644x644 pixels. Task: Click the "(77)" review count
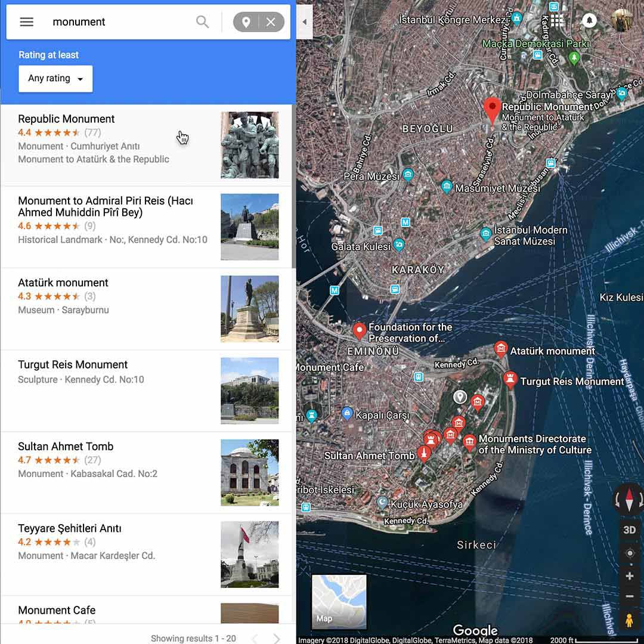(92, 132)
